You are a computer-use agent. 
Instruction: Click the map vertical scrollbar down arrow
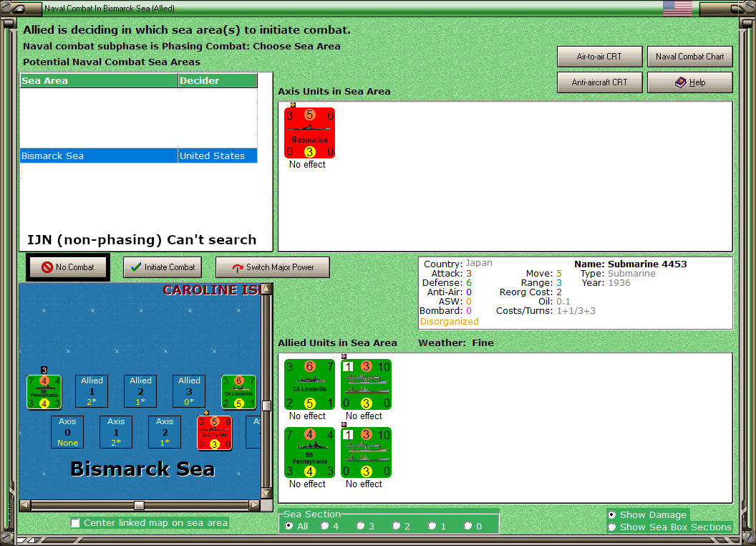point(266,494)
